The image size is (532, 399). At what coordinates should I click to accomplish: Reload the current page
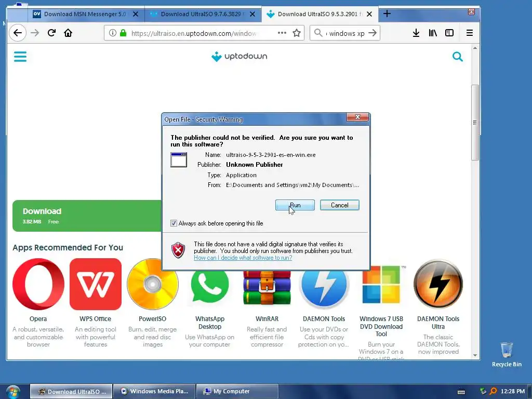(51, 33)
